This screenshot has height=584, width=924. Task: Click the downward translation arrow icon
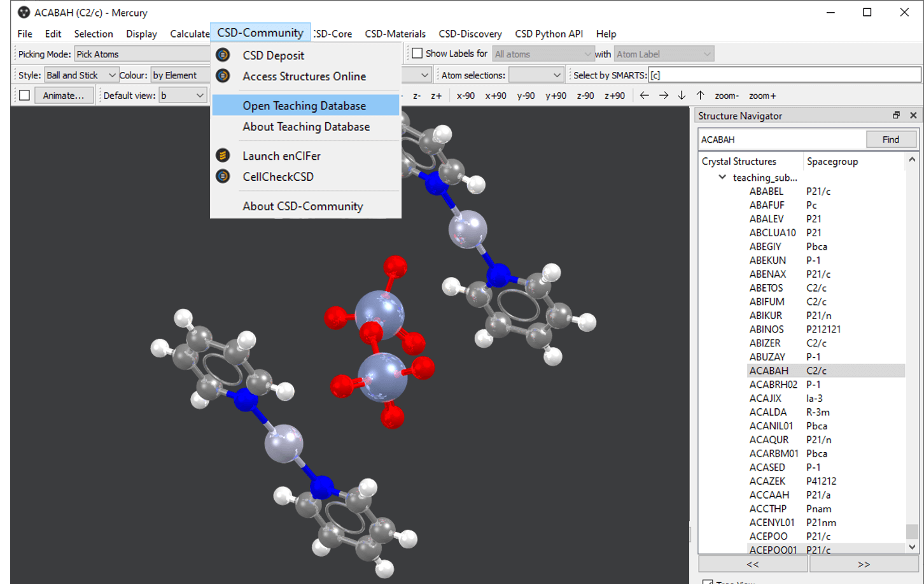coord(682,95)
